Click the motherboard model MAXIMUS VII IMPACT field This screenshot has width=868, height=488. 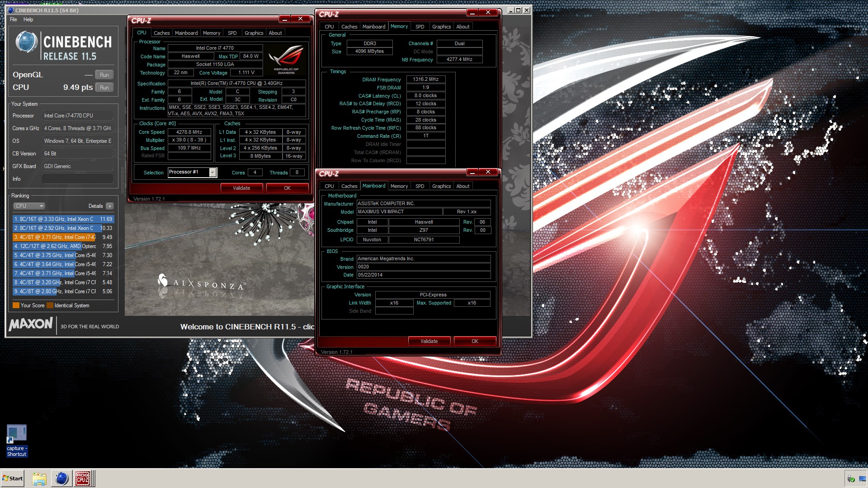click(x=399, y=211)
